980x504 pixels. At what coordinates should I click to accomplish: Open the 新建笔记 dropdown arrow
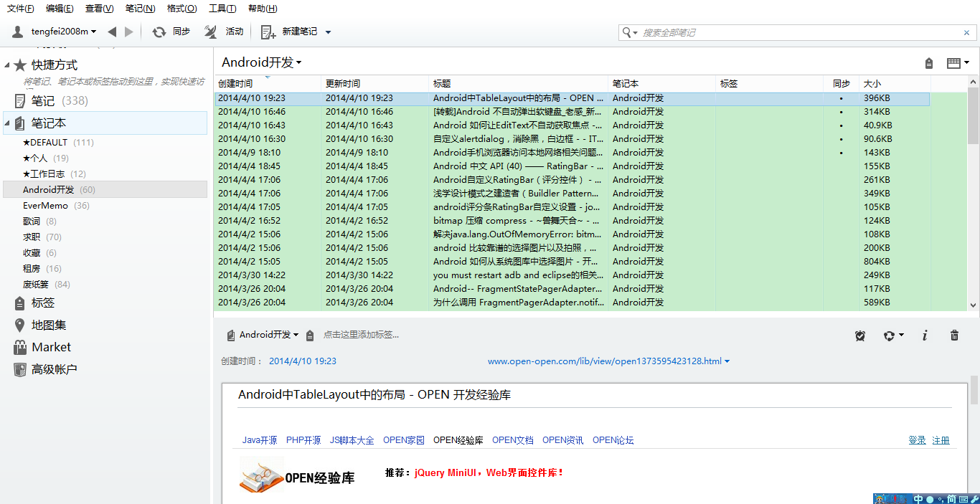pos(329,32)
